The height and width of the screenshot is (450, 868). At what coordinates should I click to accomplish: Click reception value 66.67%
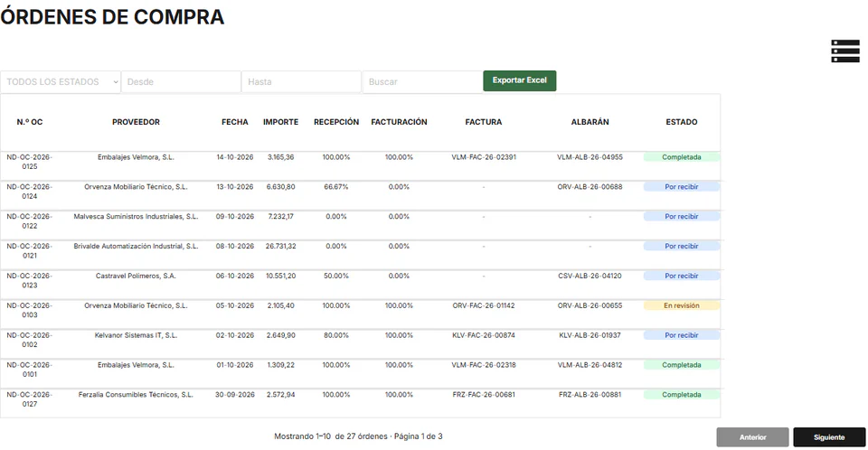(336, 187)
